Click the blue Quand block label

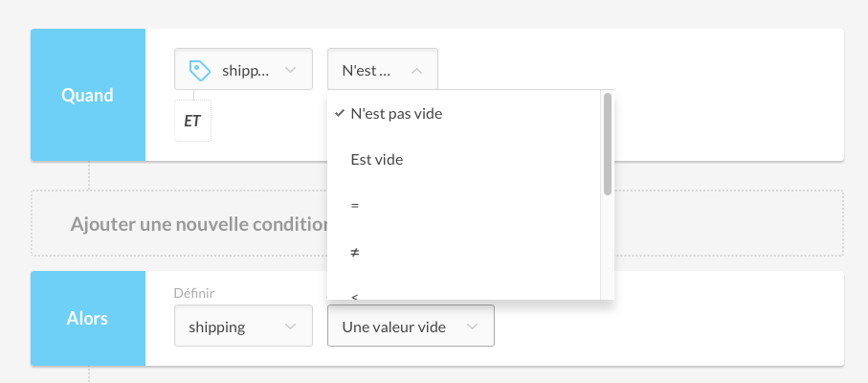click(x=88, y=95)
